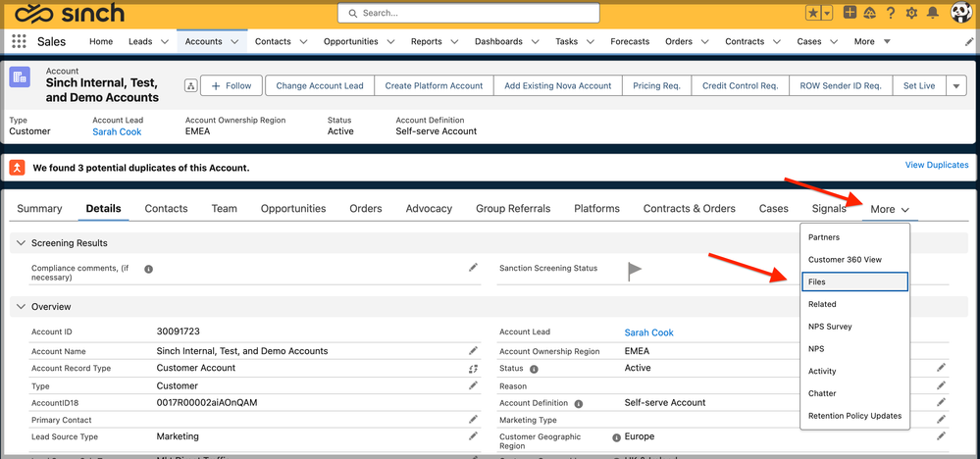Expand the Reports nav chevron

(454, 42)
